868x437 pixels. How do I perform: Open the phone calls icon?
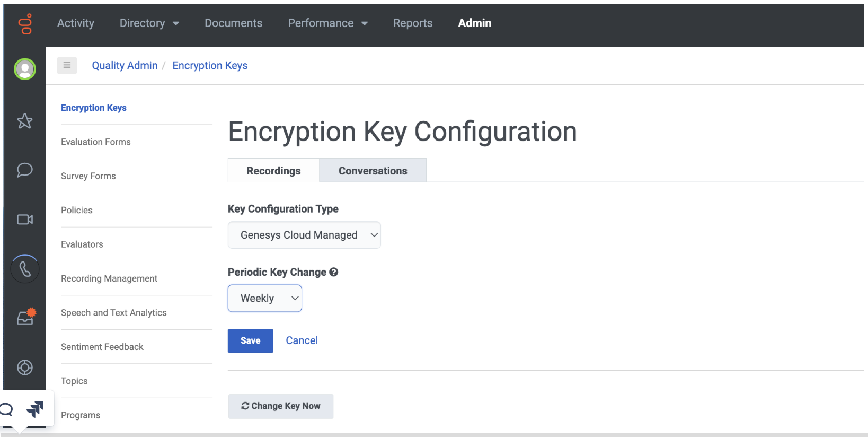(x=25, y=269)
